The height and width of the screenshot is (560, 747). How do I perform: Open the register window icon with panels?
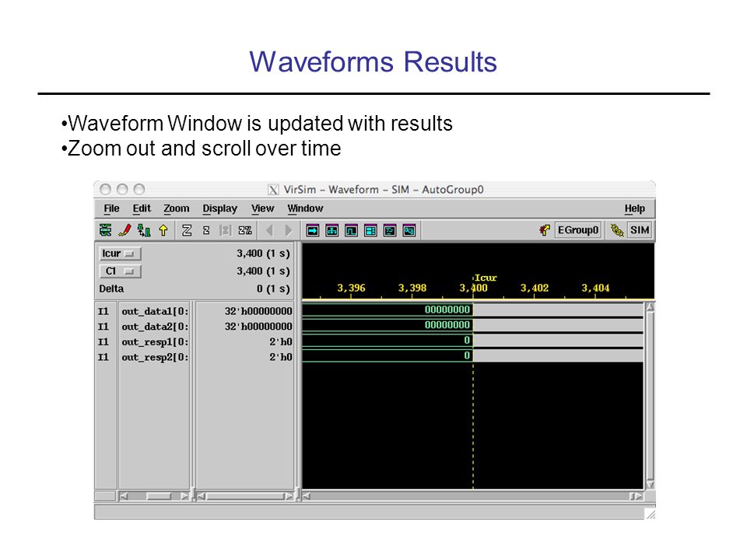pyautogui.click(x=370, y=231)
